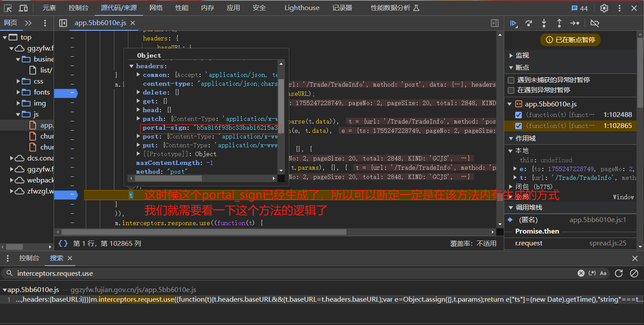Expand the webpack node in navigator

pyautogui.click(x=11, y=180)
